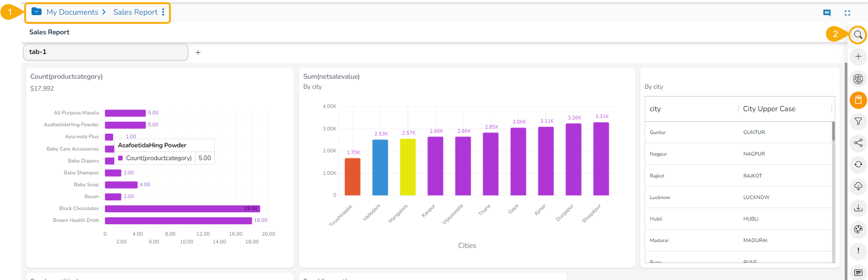Toggle fullscreen with the expand icon
Viewport: 868px width, 280px height.
(x=847, y=13)
